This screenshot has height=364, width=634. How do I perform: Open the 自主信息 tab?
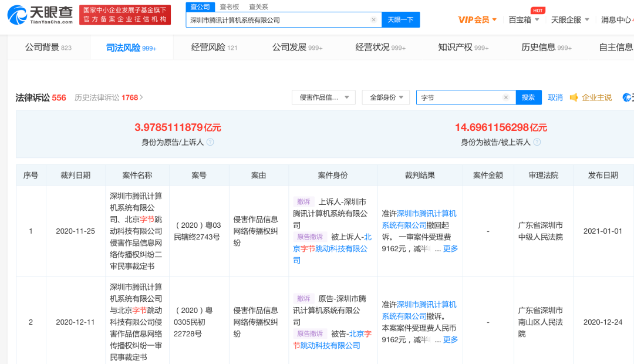pyautogui.click(x=616, y=48)
